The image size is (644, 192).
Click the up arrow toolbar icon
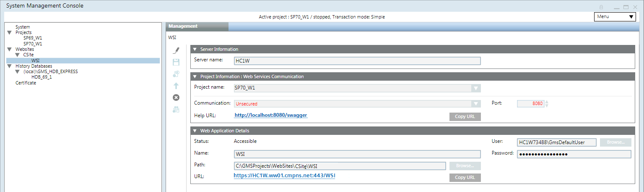176,86
